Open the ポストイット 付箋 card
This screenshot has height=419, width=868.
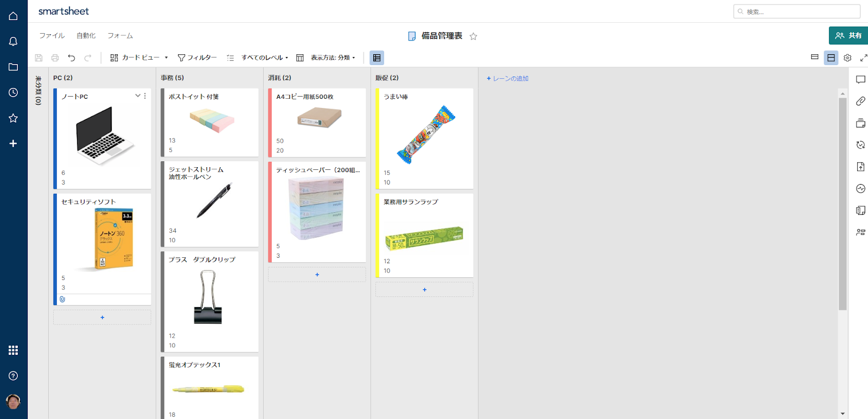210,123
